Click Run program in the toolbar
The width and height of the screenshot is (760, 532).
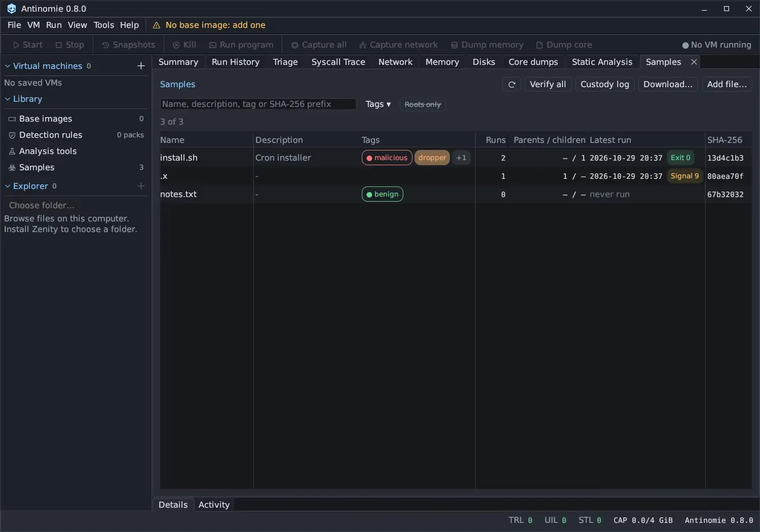pyautogui.click(x=241, y=45)
